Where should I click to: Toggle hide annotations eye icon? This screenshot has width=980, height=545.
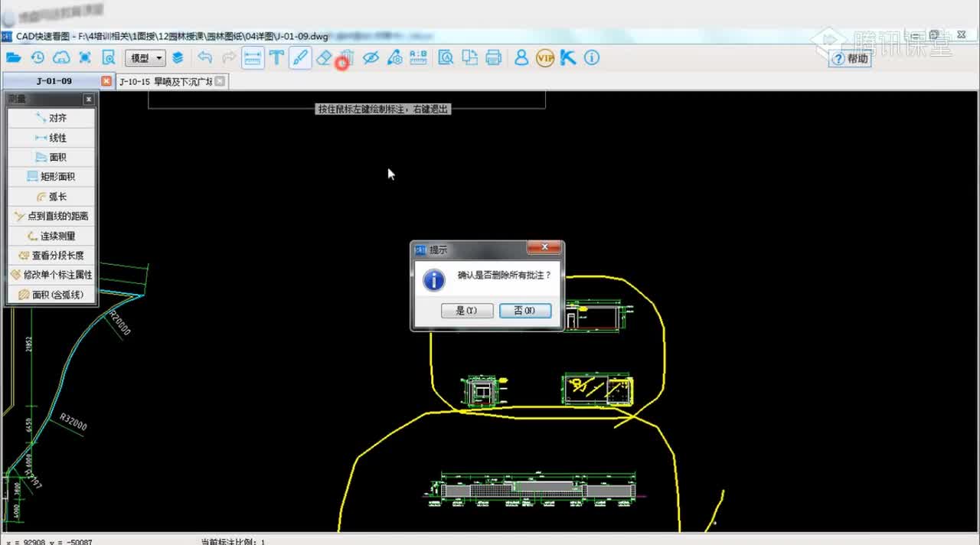pos(371,57)
